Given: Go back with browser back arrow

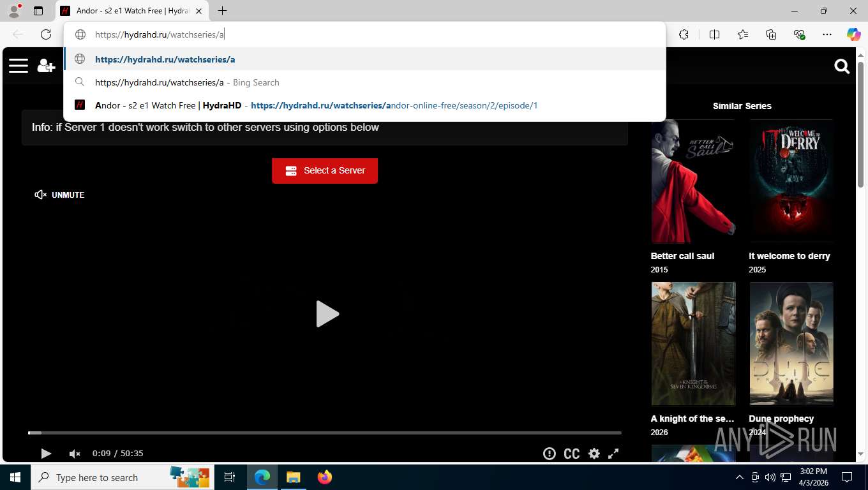Looking at the screenshot, I should (x=18, y=34).
